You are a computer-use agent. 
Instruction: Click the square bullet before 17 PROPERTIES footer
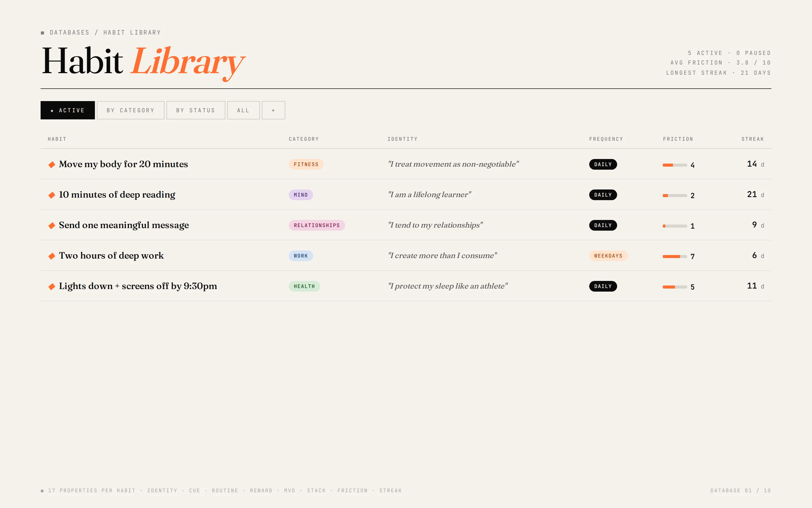tap(42, 491)
